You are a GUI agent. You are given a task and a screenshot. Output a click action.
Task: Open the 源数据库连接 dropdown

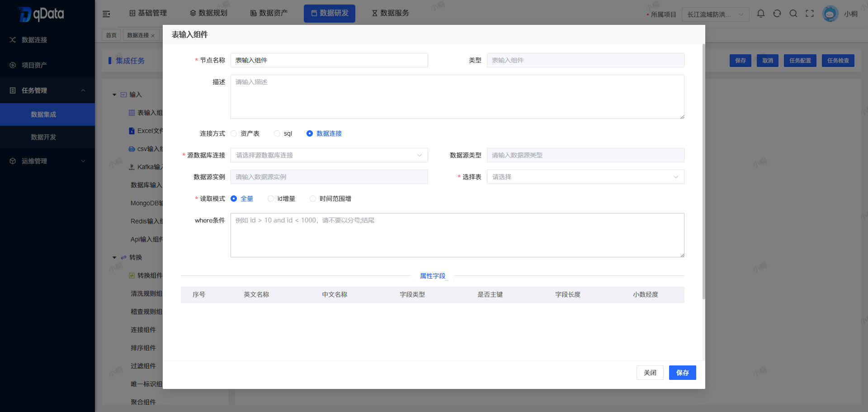329,155
